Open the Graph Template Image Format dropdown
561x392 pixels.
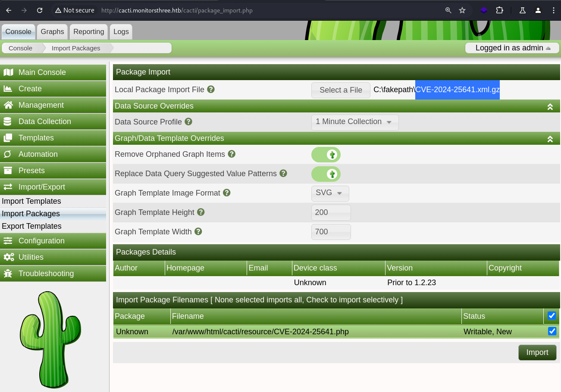click(x=330, y=193)
